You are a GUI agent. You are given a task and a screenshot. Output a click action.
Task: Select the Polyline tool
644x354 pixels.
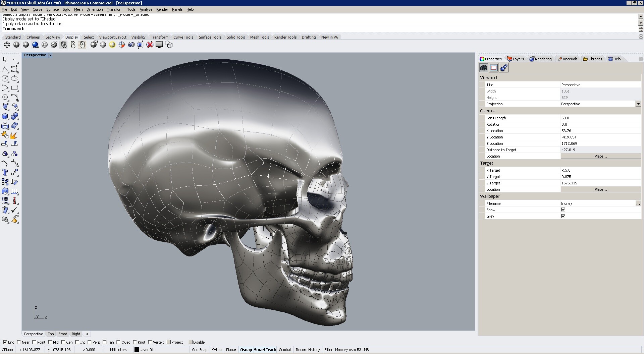[x=5, y=69]
